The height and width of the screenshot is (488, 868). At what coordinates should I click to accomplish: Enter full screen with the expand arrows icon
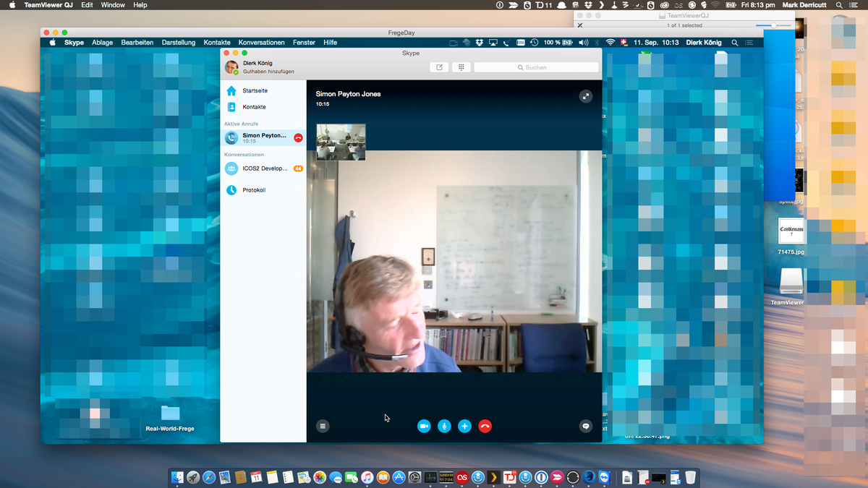pyautogui.click(x=586, y=96)
